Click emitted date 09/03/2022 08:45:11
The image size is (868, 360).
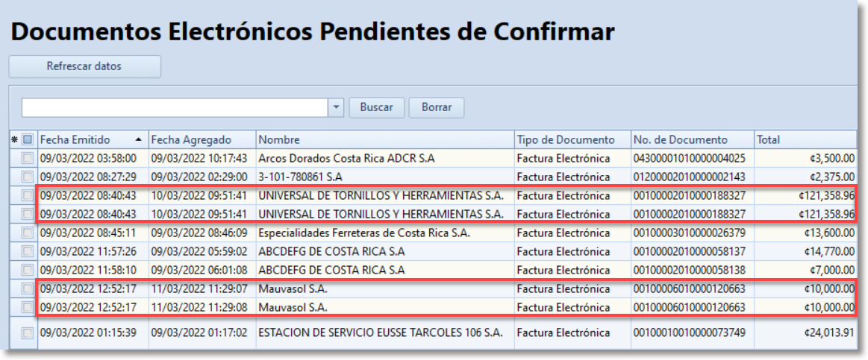[88, 233]
